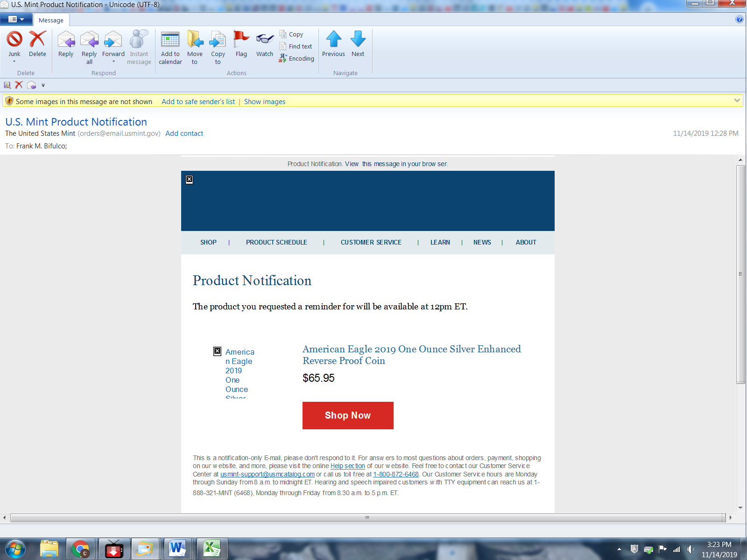Click horizontal scrollbar thumb
The image size is (747, 560).
[367, 518]
